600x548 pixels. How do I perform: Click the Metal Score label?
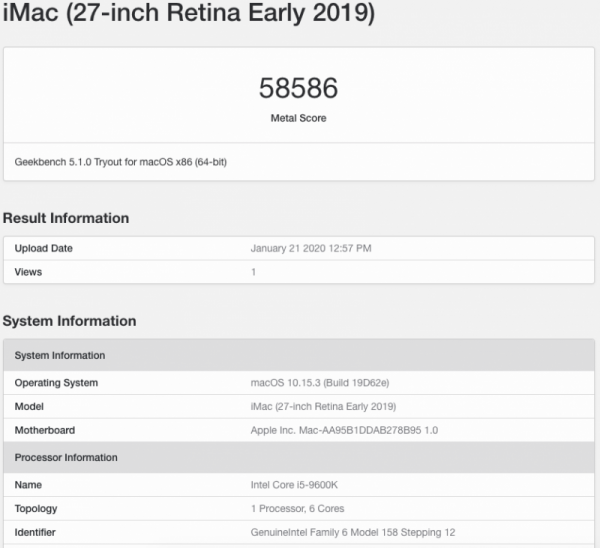(x=298, y=118)
